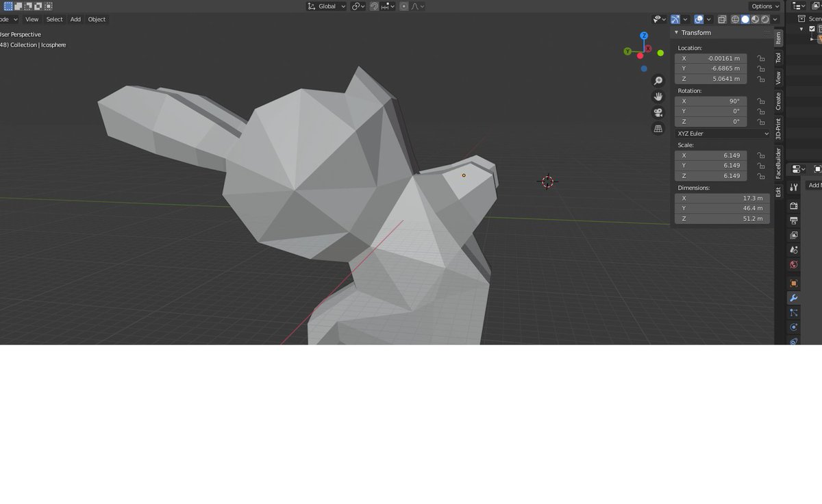Image resolution: width=822 pixels, height=504 pixels.
Task: Click the zoom magnifier viewport button
Action: coord(658,80)
